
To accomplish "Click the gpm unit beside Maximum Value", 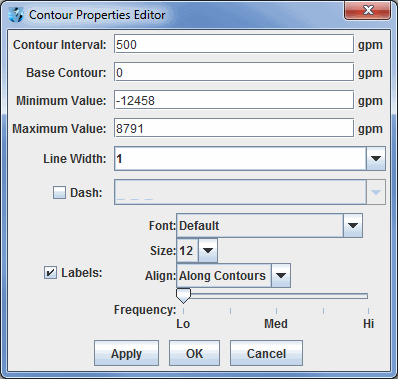I will tap(370, 129).
